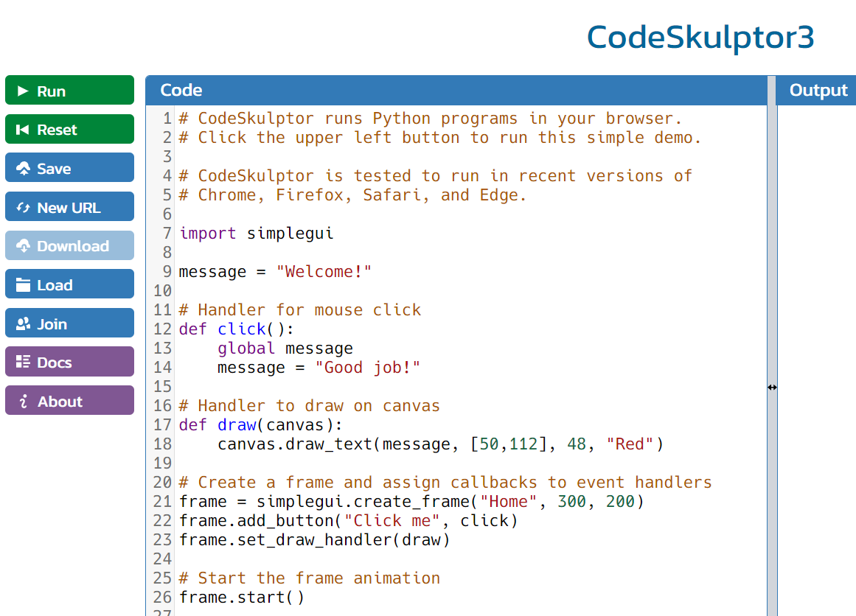
Task: Open the About button label
Action: click(60, 402)
